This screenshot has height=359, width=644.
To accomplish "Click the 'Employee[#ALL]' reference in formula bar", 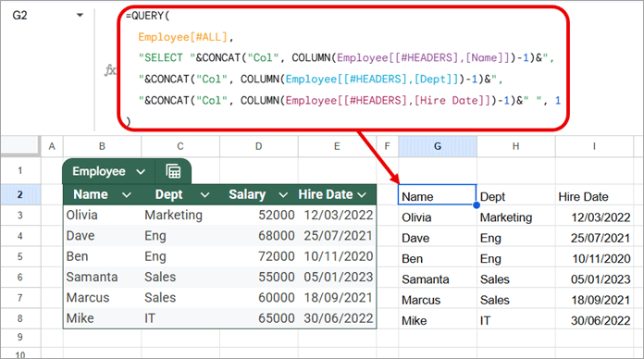I will tap(183, 37).
